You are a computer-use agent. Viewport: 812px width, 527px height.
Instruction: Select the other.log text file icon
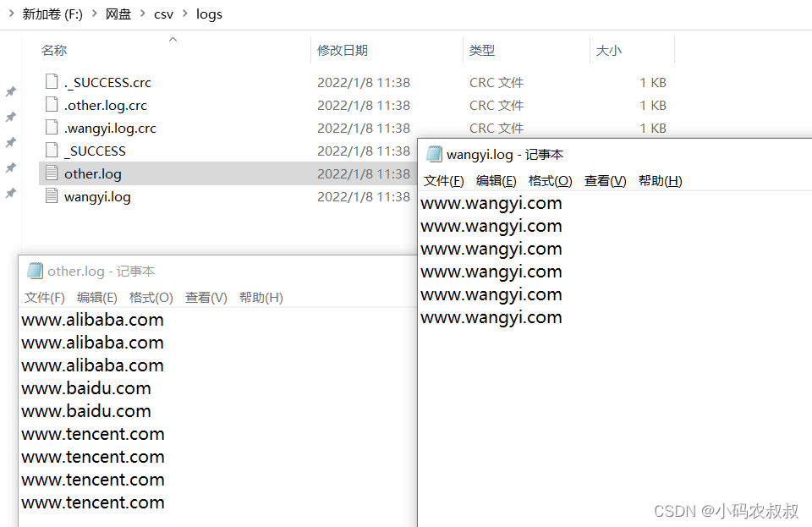[x=52, y=173]
